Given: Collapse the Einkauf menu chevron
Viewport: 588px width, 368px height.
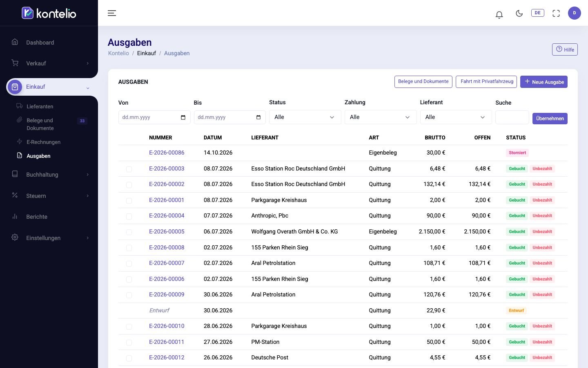Looking at the screenshot, I should pos(87,88).
